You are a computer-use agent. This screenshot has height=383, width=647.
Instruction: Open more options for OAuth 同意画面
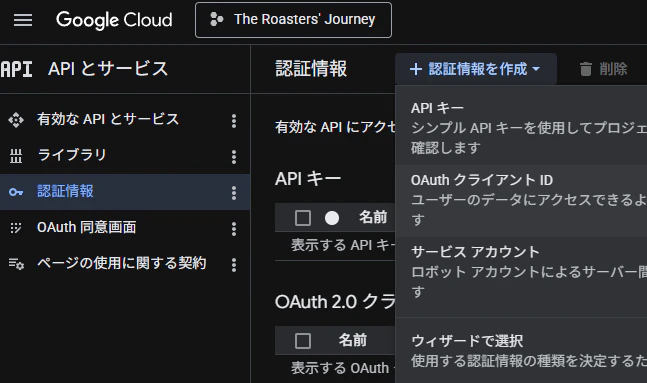pos(234,229)
